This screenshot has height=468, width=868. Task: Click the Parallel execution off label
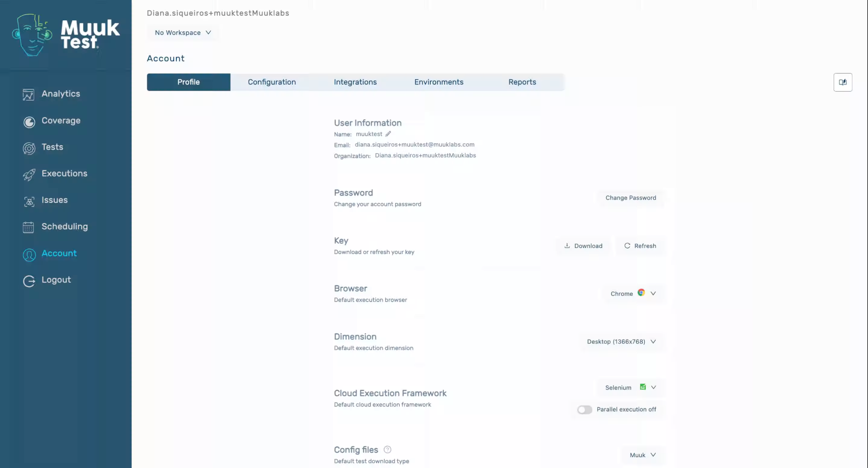pos(626,409)
